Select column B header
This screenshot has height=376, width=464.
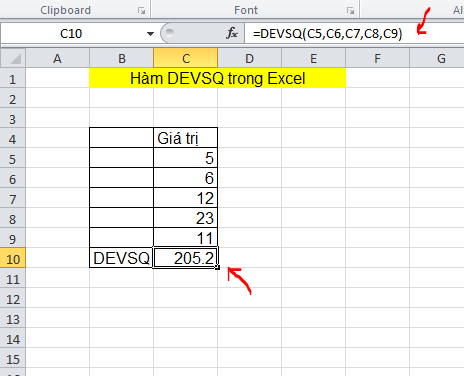(x=122, y=59)
